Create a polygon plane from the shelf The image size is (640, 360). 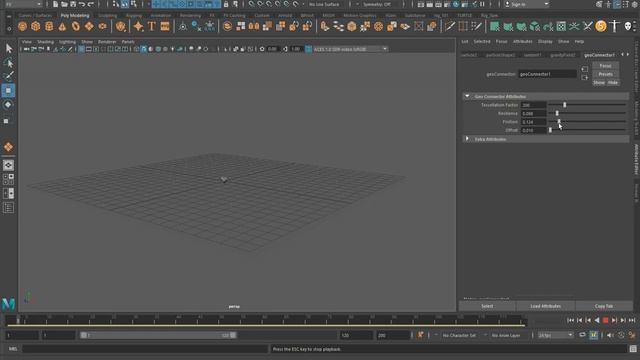pos(89,27)
